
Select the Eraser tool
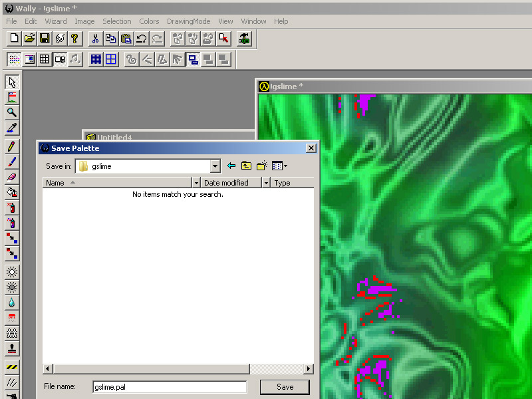coord(12,177)
